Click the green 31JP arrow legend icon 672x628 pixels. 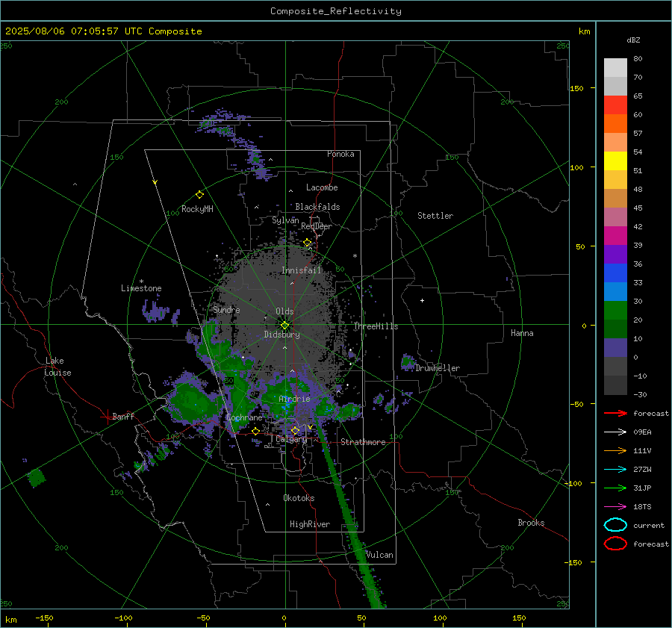615,488
